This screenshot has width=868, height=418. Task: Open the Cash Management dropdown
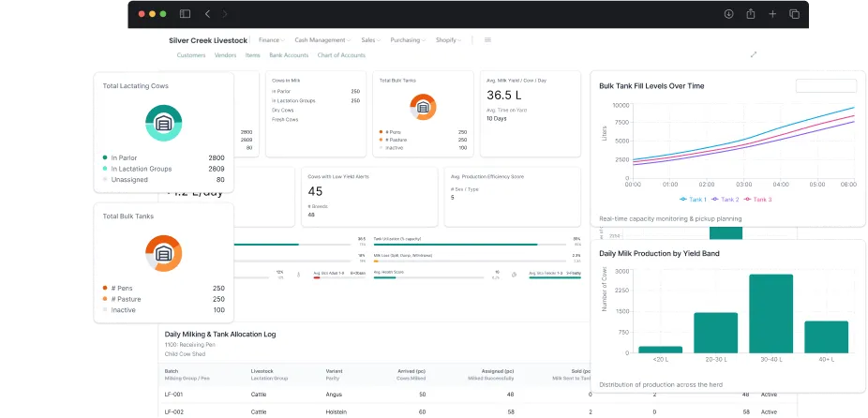322,40
